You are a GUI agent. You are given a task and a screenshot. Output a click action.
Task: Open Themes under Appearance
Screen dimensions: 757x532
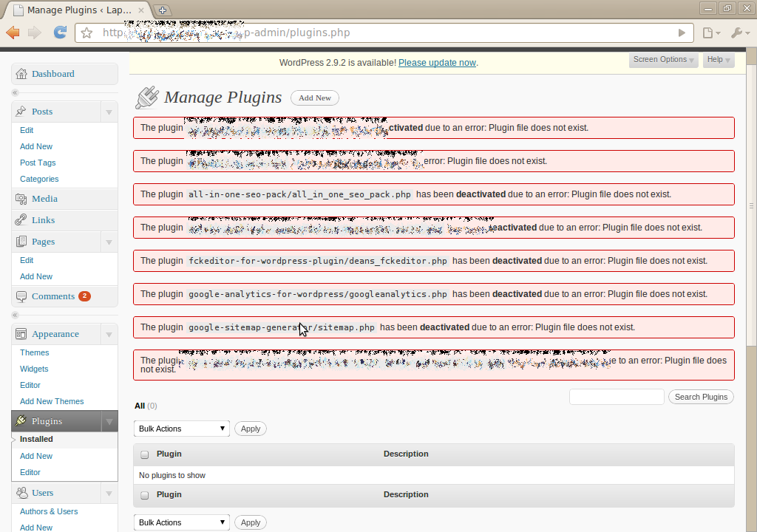34,352
